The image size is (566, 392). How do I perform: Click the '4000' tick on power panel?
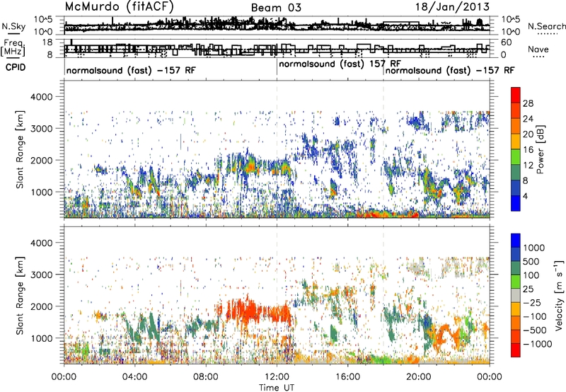[x=43, y=97]
